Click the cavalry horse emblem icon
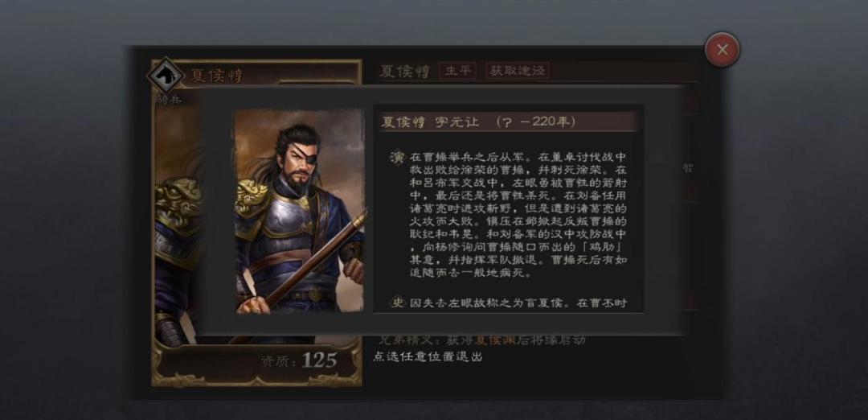Screen dimensions: 868x420 165,76
